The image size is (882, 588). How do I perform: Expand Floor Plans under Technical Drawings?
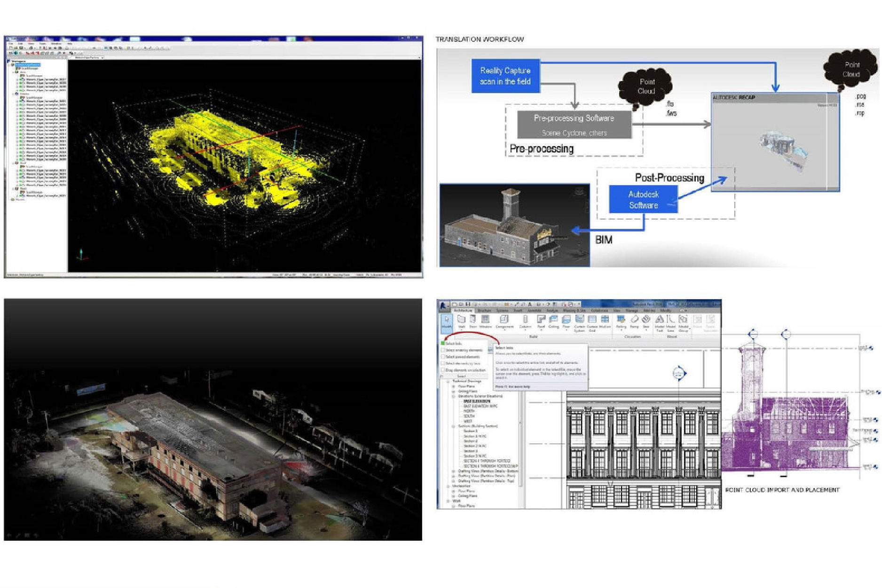click(x=453, y=386)
